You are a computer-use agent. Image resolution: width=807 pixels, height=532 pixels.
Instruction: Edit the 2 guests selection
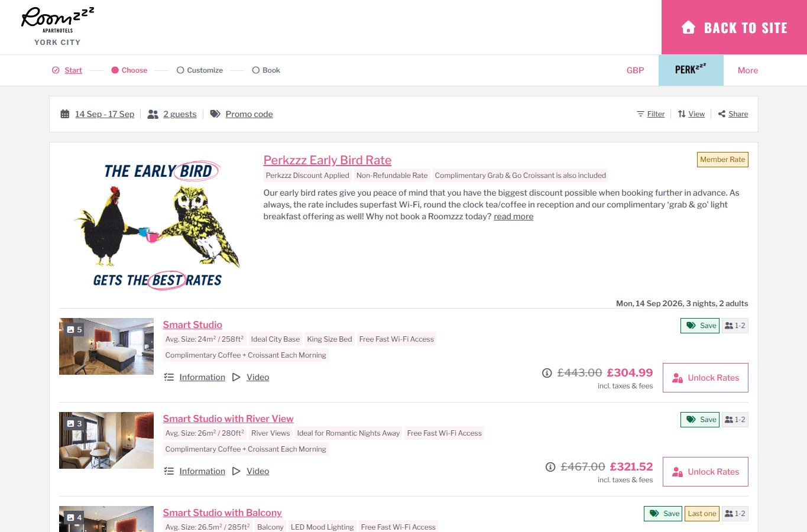pyautogui.click(x=180, y=114)
